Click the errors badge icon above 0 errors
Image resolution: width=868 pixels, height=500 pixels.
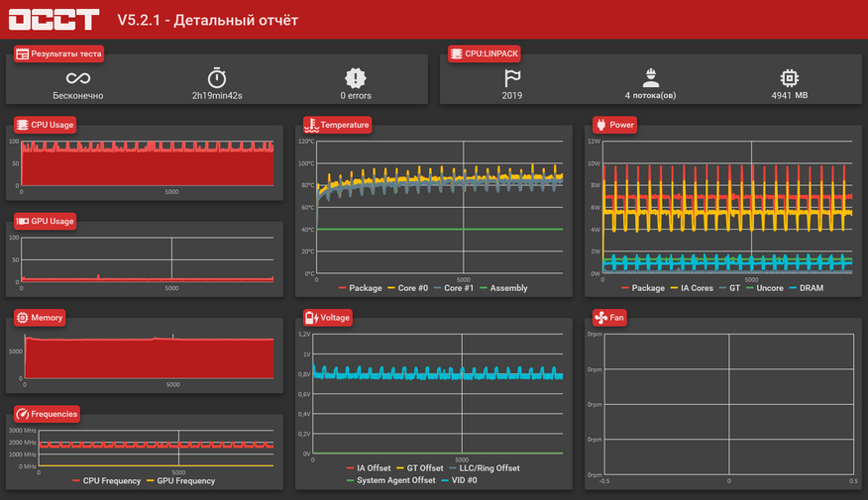[x=356, y=78]
